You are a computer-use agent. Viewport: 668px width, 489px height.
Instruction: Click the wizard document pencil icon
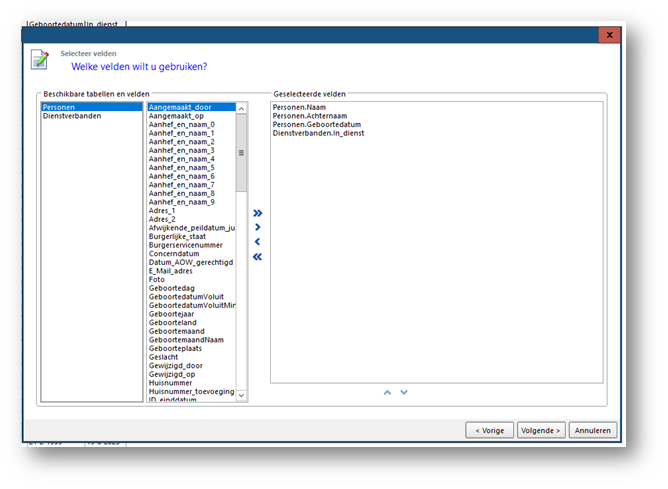(40, 59)
